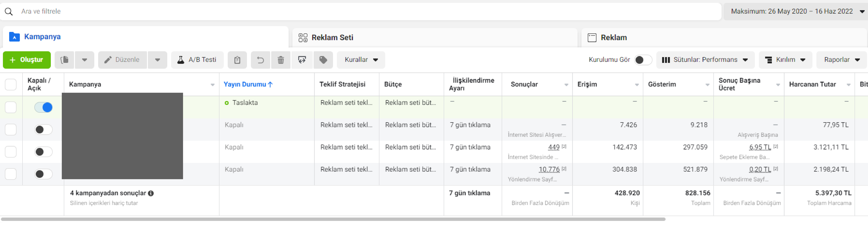Screen dimensions: 868x234
Task: Click the trash delete icon
Action: click(x=281, y=60)
